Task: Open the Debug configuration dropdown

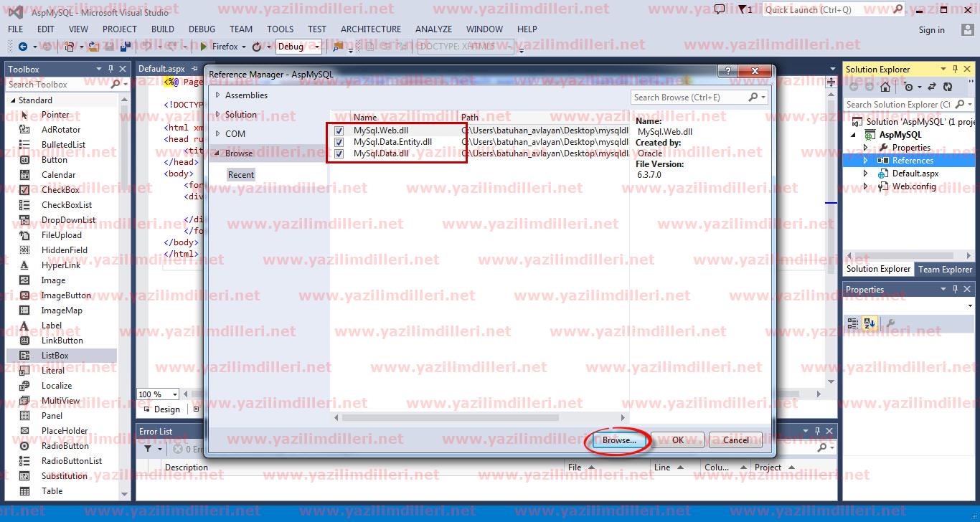Action: 317,47
